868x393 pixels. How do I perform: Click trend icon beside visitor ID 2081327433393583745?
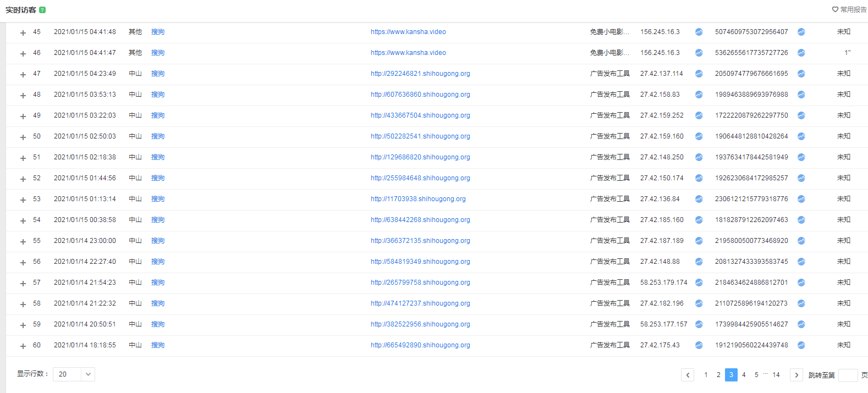tap(801, 262)
